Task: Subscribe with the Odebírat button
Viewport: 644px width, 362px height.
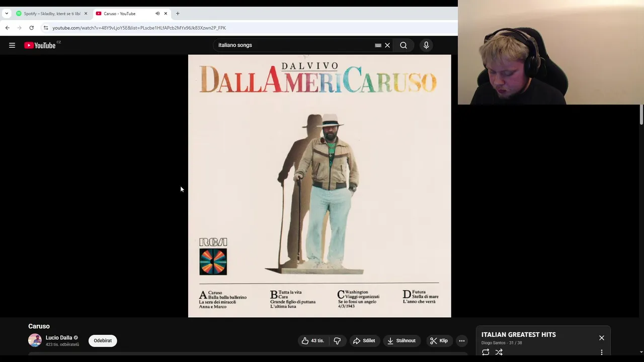Action: 103,341
